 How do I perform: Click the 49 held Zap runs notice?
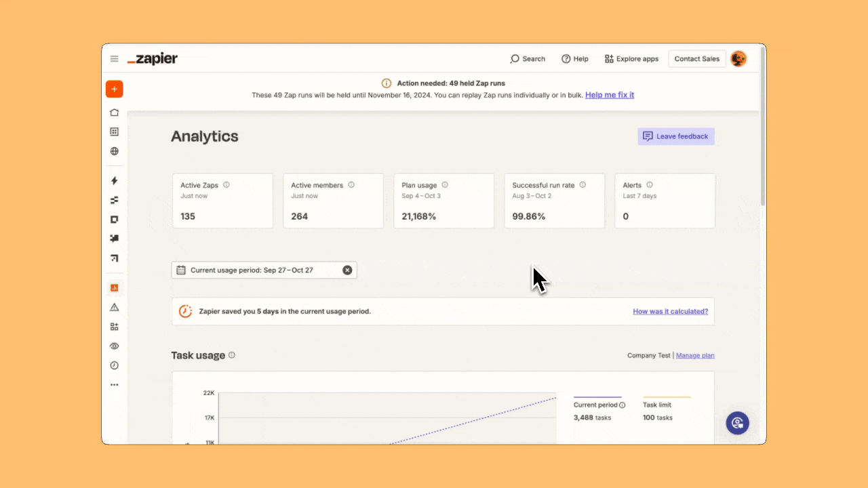[x=451, y=83]
